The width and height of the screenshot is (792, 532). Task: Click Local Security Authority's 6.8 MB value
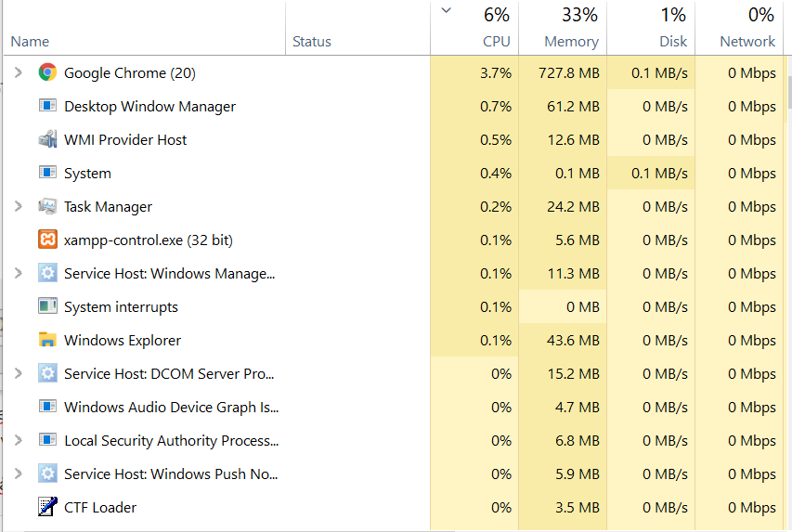click(577, 440)
